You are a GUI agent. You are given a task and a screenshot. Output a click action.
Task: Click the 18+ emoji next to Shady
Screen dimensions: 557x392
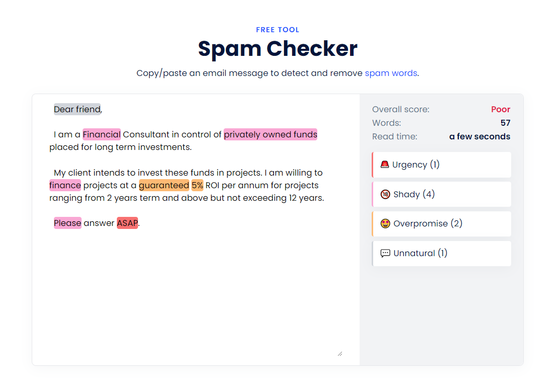(385, 194)
